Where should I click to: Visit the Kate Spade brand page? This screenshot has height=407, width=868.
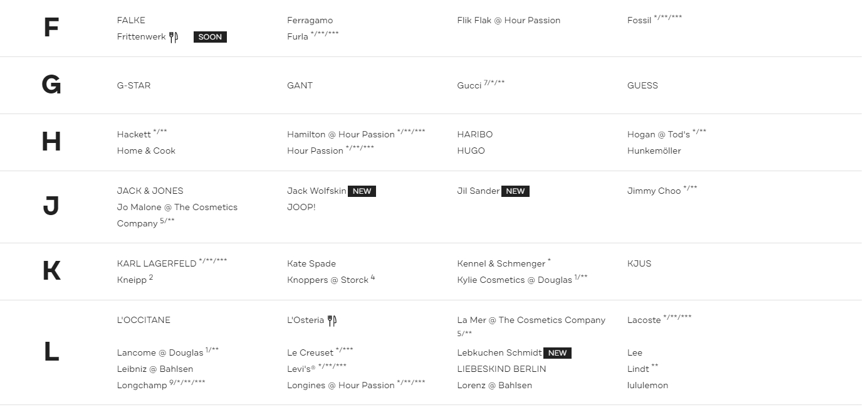(311, 264)
